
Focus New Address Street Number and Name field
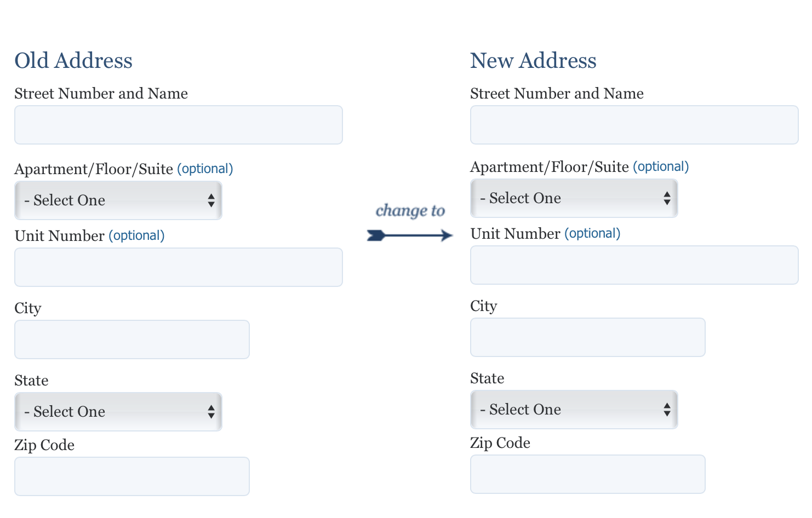point(634,125)
